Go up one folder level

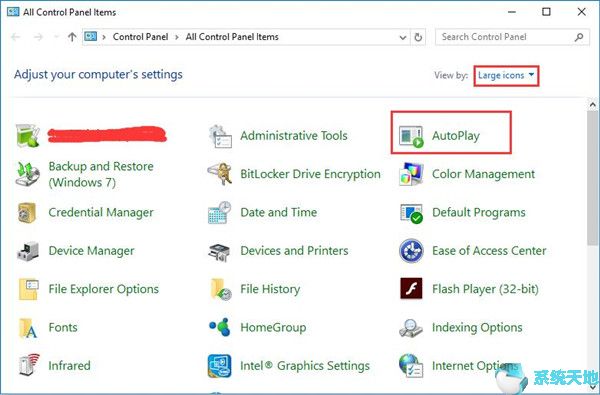click(x=72, y=37)
